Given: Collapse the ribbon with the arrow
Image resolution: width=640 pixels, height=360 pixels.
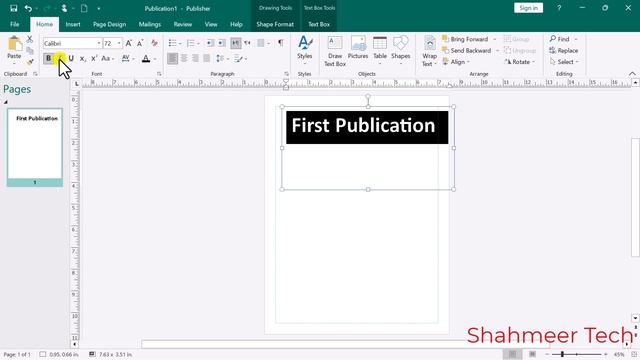Looking at the screenshot, I should pyautogui.click(x=632, y=74).
